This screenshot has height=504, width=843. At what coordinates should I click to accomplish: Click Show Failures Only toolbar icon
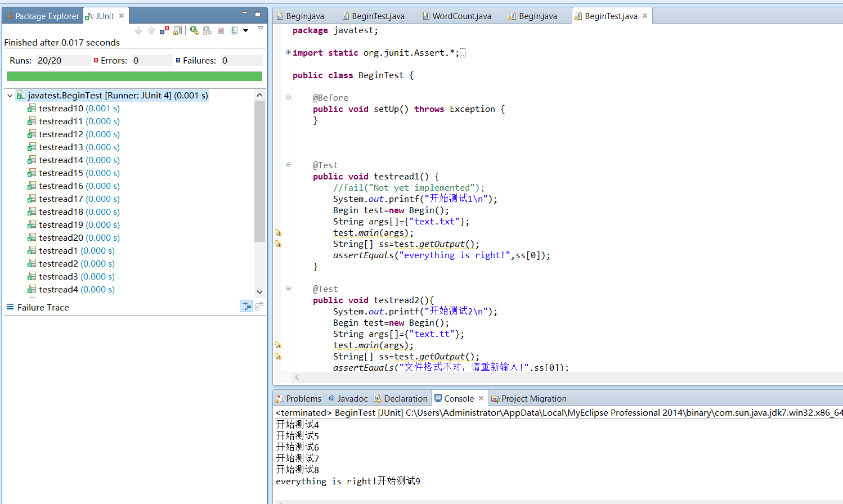click(164, 30)
